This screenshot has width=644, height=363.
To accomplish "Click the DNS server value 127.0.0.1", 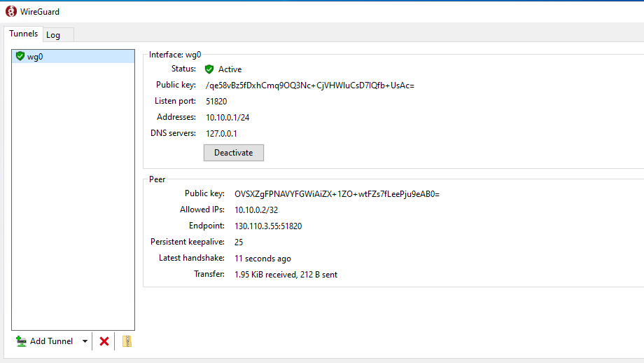I will click(221, 134).
